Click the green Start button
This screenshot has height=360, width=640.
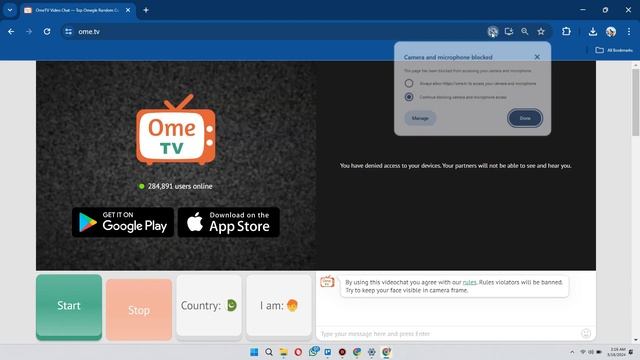[x=69, y=307]
